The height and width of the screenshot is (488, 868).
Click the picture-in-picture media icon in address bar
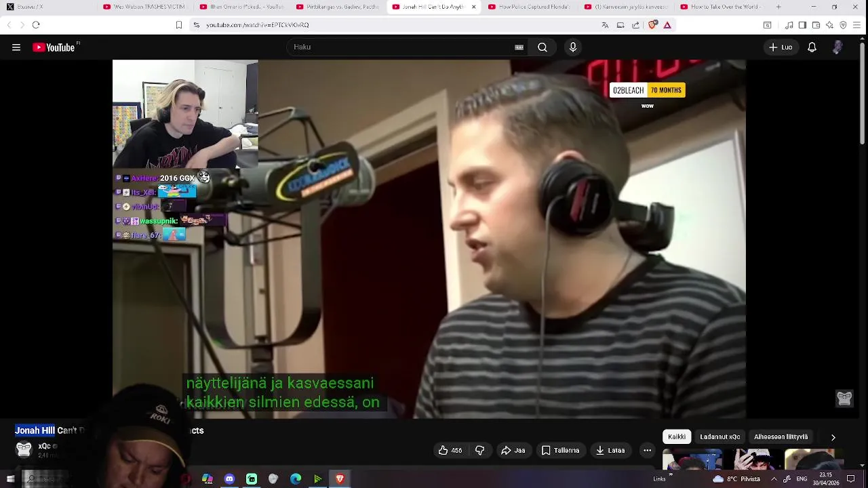coord(620,25)
